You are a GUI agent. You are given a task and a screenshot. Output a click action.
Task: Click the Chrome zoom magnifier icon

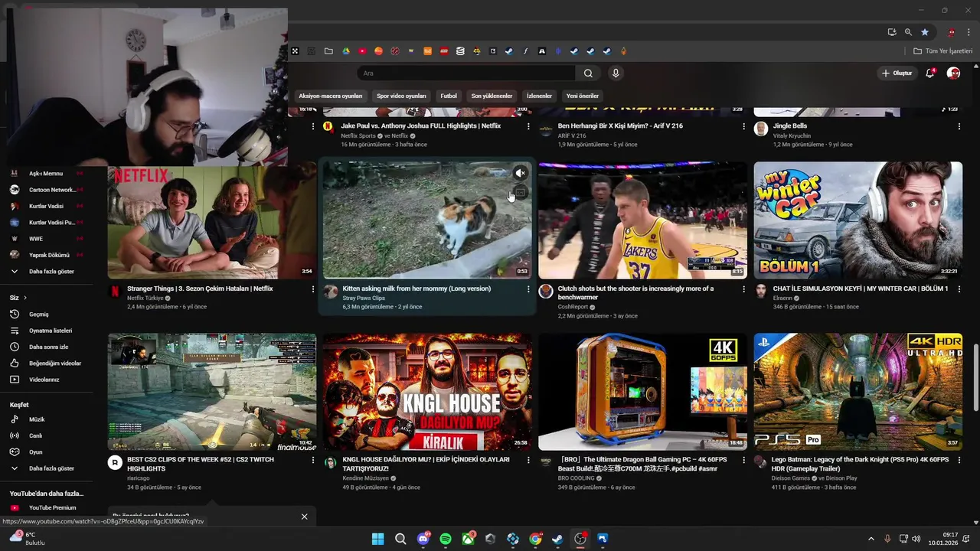(908, 32)
